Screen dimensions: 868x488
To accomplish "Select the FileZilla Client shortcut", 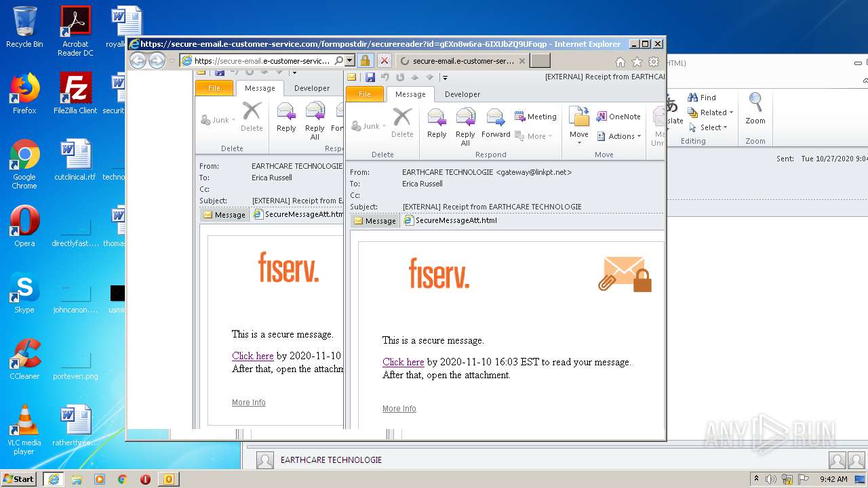I will 75,94.
